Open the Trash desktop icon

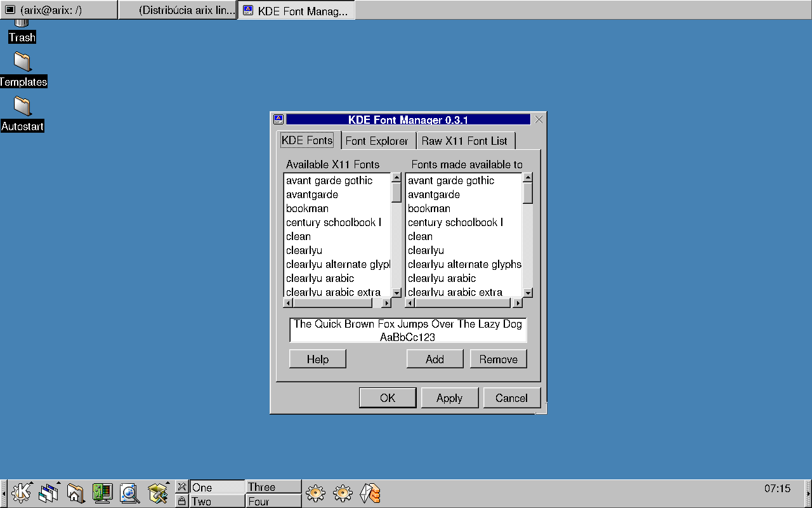click(22, 30)
